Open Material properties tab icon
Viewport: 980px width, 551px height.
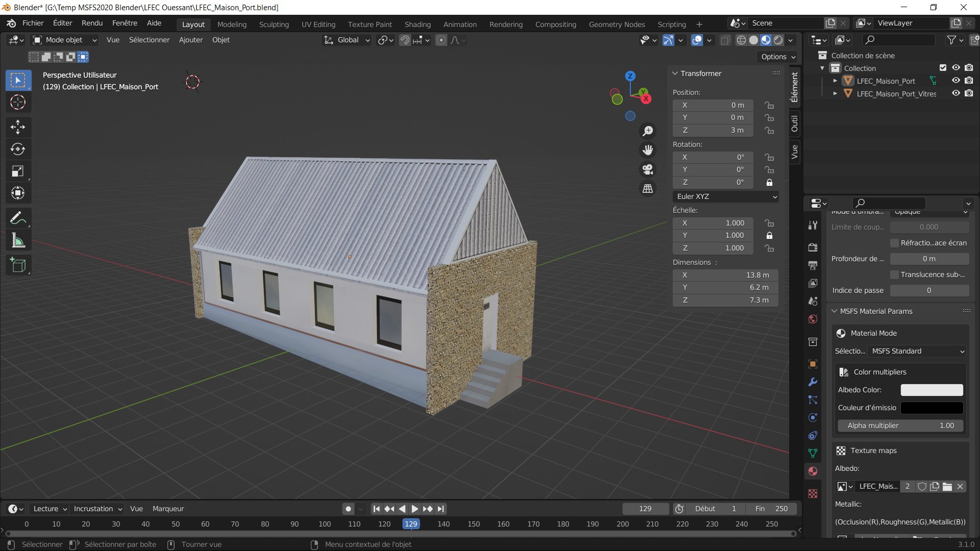point(813,471)
